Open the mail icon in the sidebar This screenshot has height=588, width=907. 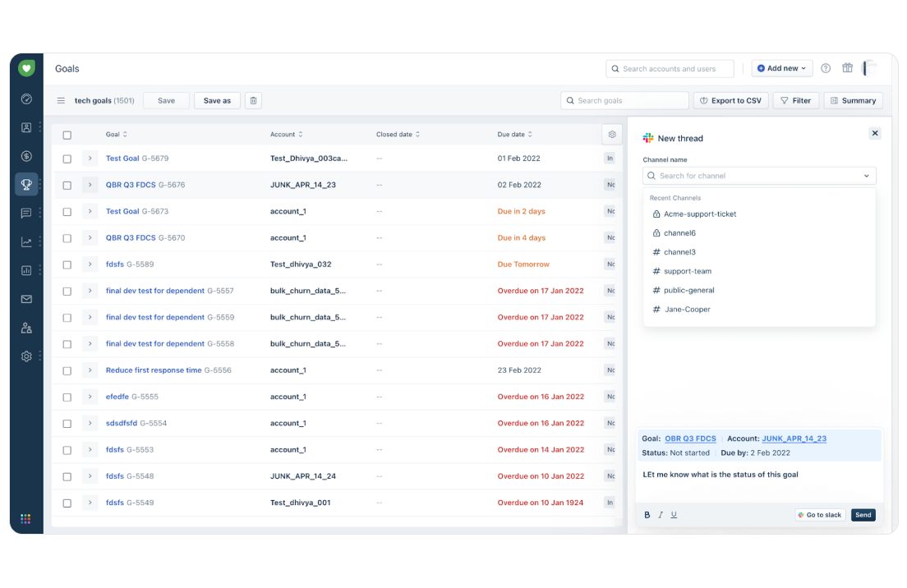[x=25, y=299]
